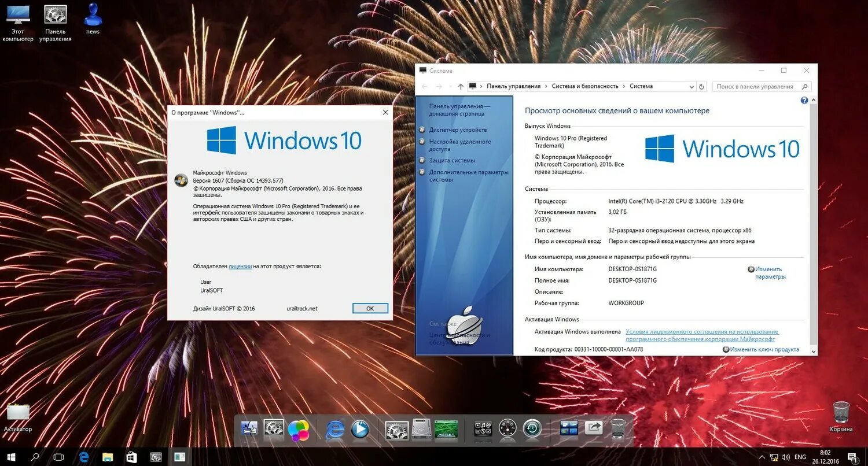Click the share arrow icon in dock

593,428
